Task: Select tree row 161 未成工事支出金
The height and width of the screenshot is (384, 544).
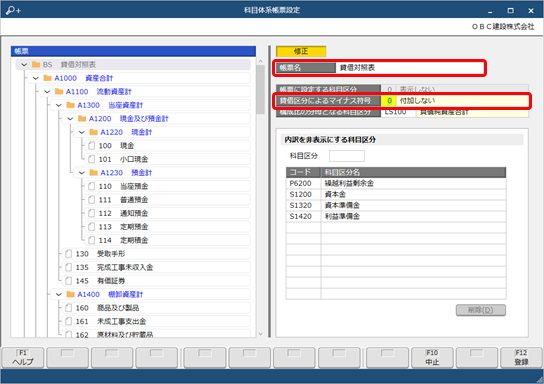Action: 156,322
